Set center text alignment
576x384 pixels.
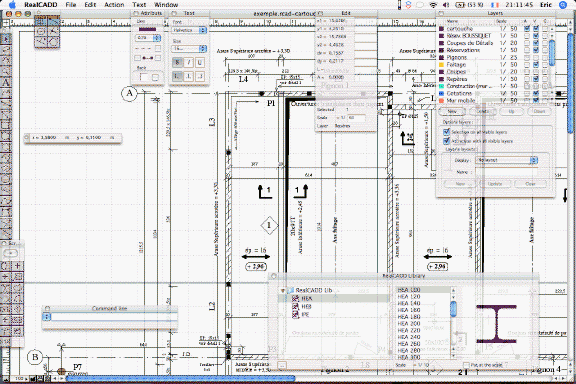click(x=188, y=76)
